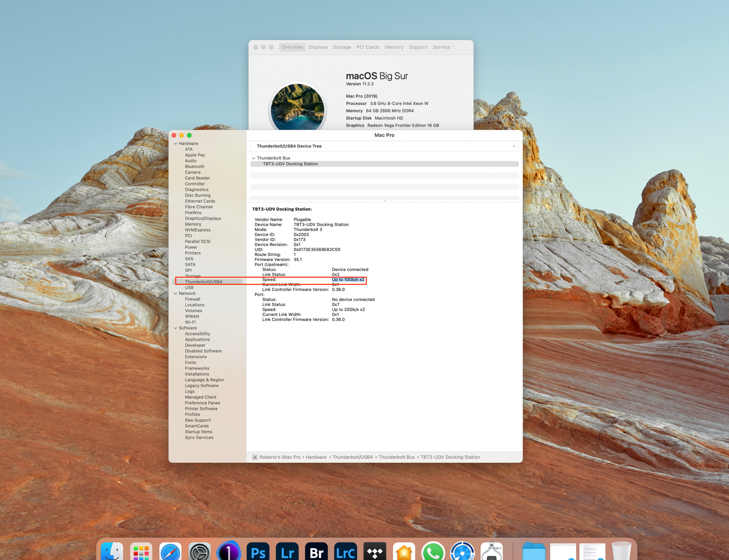The width and height of the screenshot is (729, 560).
Task: Select Extensions under Software in sidebar
Action: [x=196, y=357]
